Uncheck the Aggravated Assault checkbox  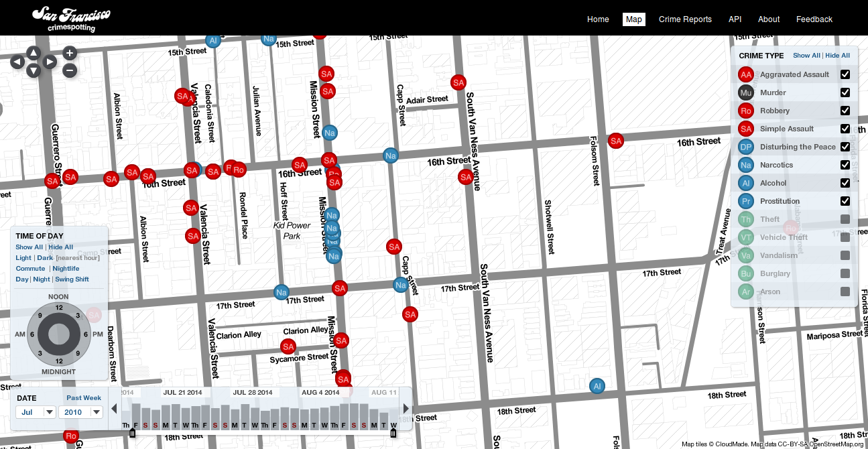click(x=845, y=74)
